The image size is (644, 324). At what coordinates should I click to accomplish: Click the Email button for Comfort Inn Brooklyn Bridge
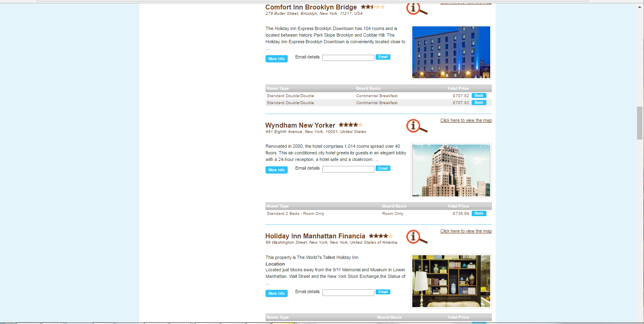[383, 57]
